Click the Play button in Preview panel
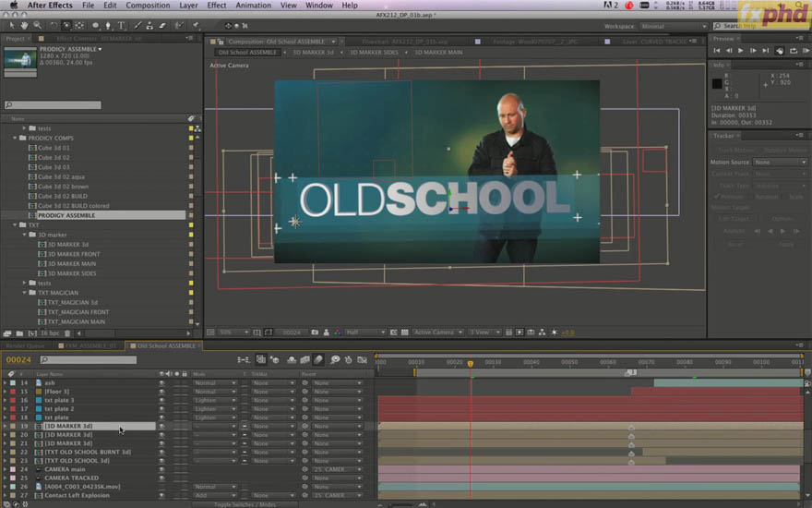Image resolution: width=812 pixels, height=508 pixels. click(x=741, y=50)
